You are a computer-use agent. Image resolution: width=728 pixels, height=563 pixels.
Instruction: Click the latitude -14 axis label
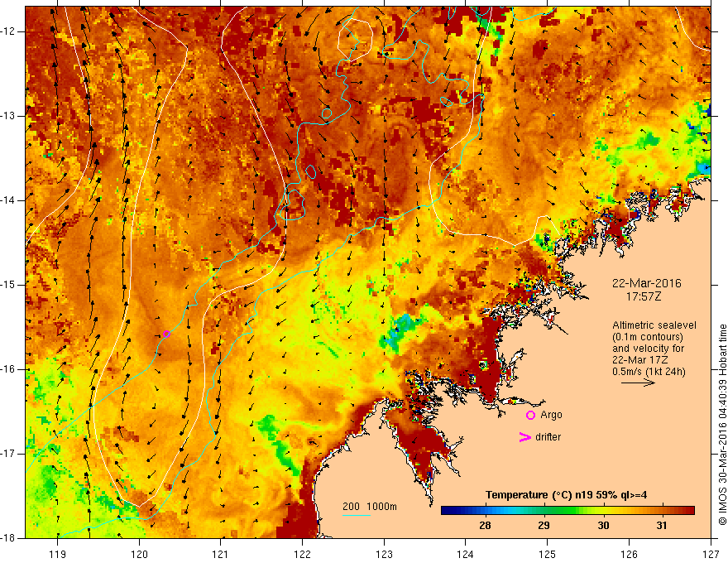click(x=9, y=200)
